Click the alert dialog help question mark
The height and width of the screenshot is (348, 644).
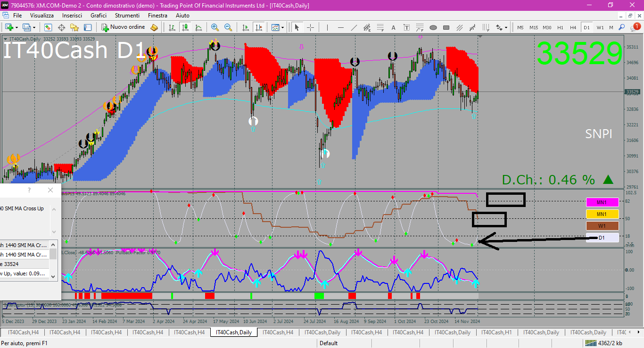[29, 190]
